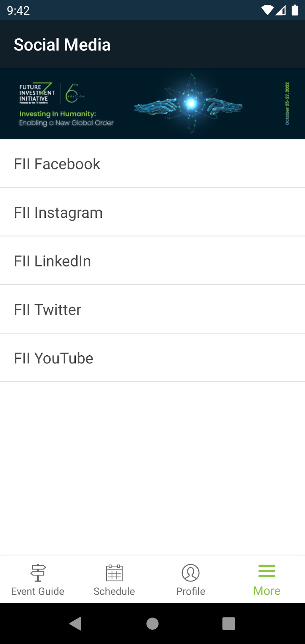Tap the battery icon in status bar
This screenshot has width=305, height=644.
(x=295, y=10)
